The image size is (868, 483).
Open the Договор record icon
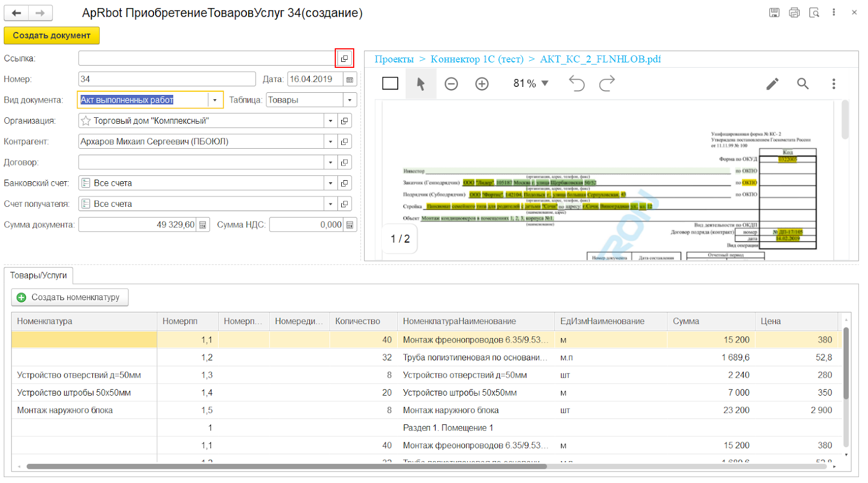344,162
